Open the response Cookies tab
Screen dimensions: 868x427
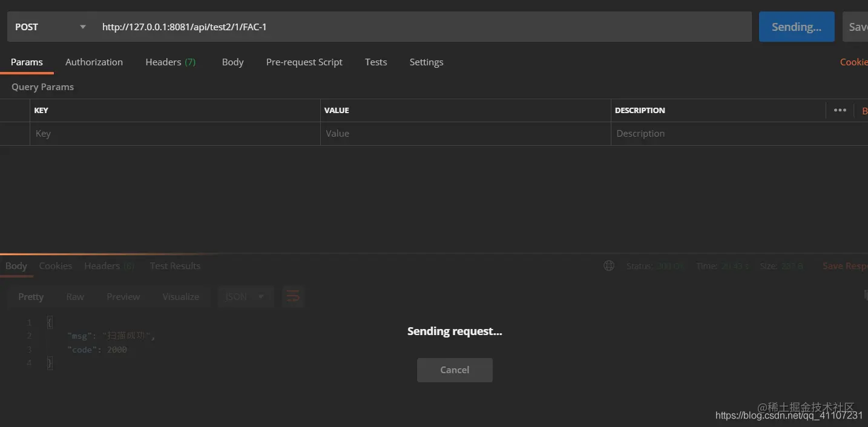point(55,266)
